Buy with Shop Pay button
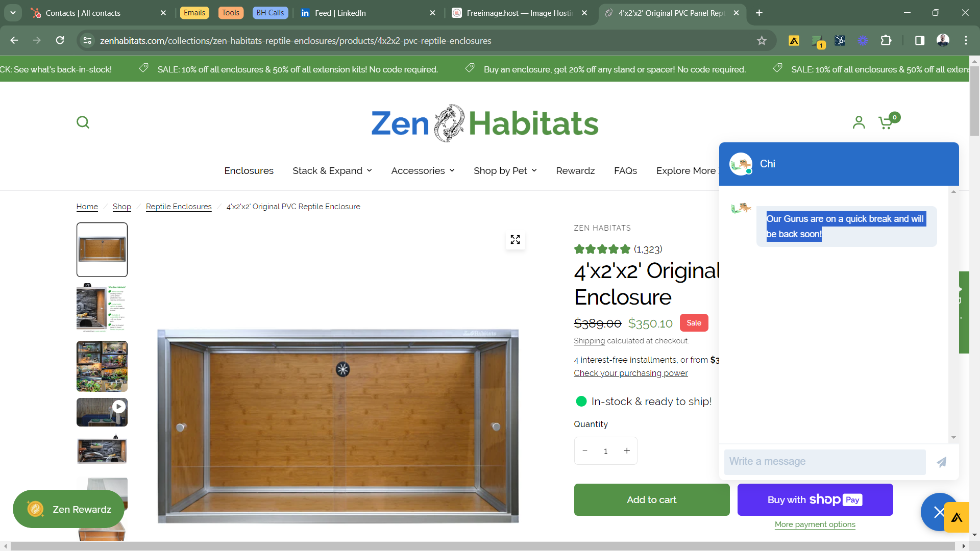Viewport: 980px width, 551px height. 815,500
